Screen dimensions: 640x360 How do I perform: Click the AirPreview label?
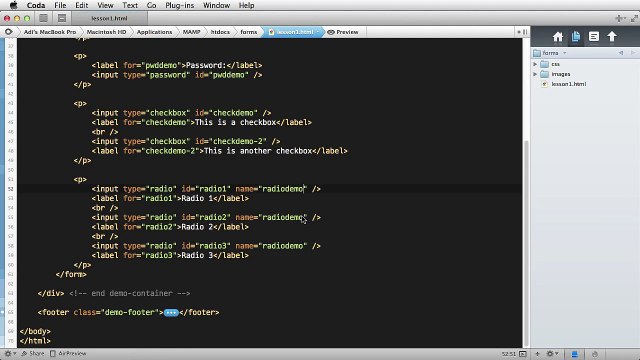(72, 353)
